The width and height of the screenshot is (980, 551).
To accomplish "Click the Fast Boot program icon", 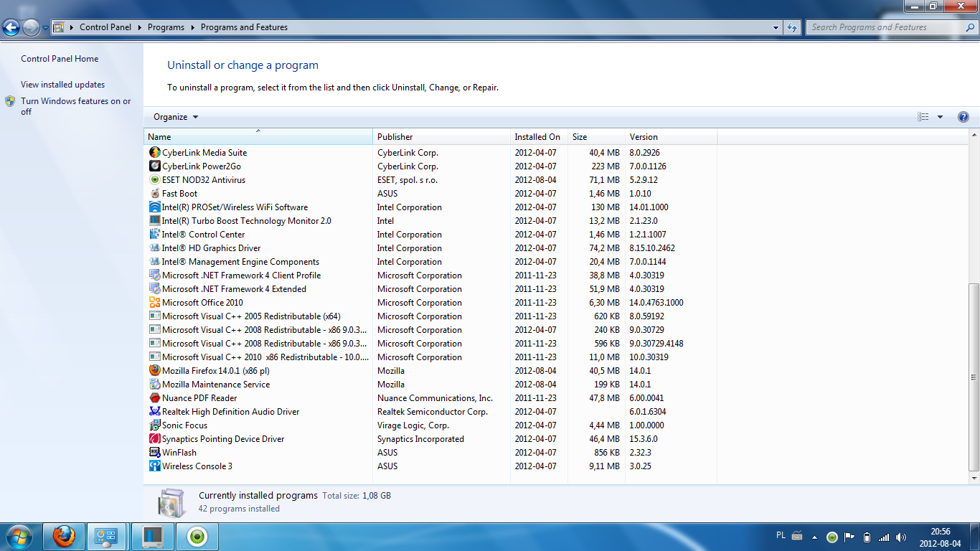I will (154, 194).
